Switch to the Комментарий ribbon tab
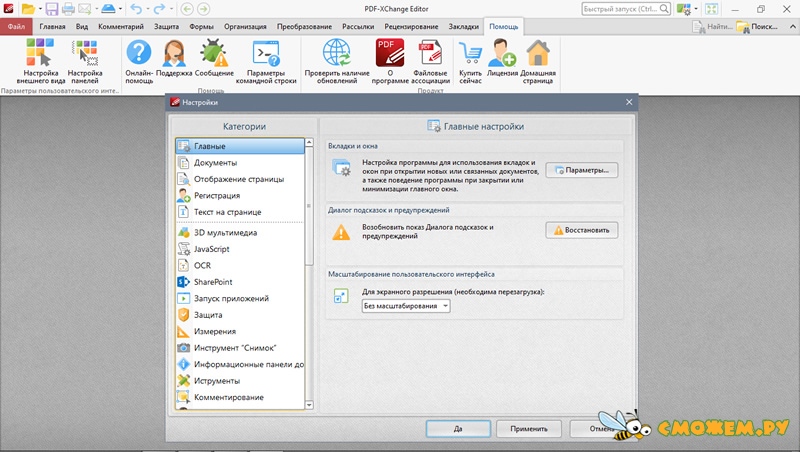 (121, 27)
